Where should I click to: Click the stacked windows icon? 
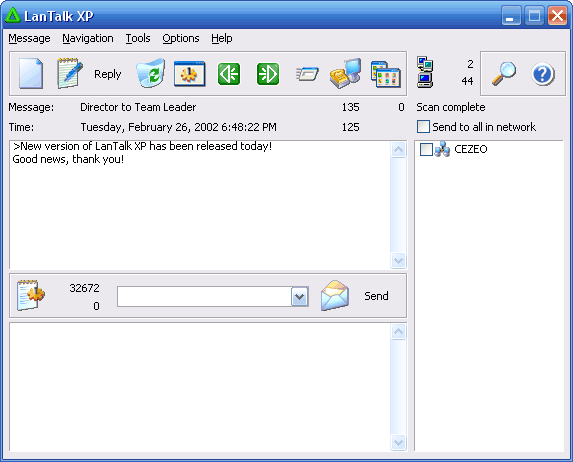click(386, 74)
